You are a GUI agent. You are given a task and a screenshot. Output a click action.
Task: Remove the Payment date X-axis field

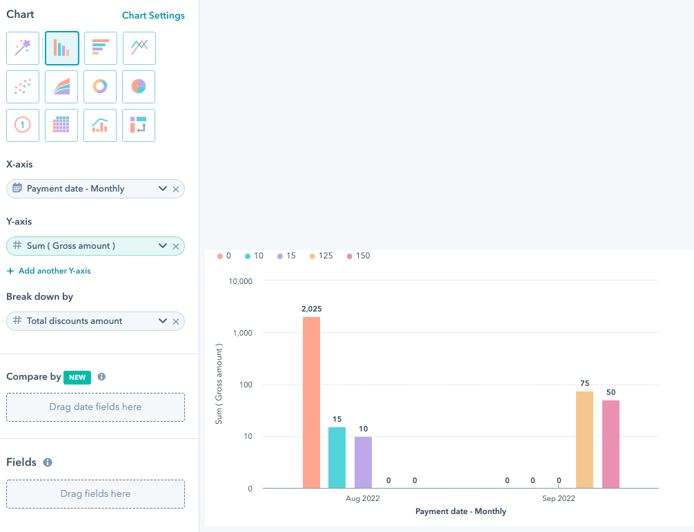pyautogui.click(x=176, y=189)
